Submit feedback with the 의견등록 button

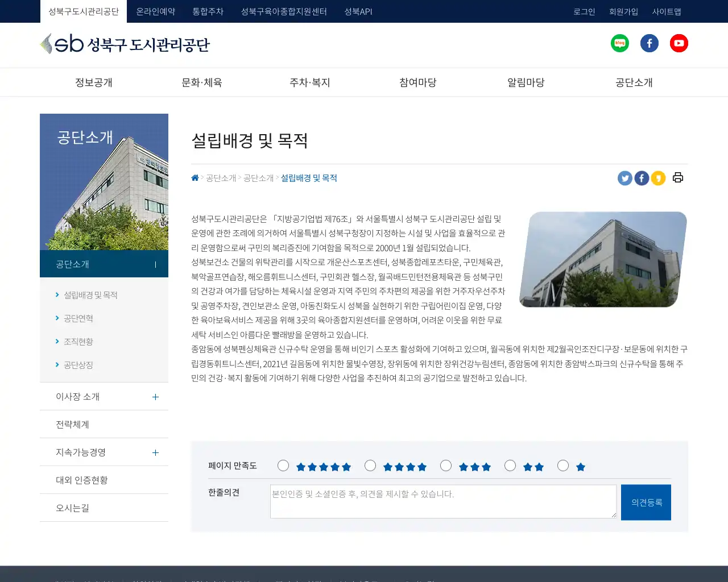(646, 502)
